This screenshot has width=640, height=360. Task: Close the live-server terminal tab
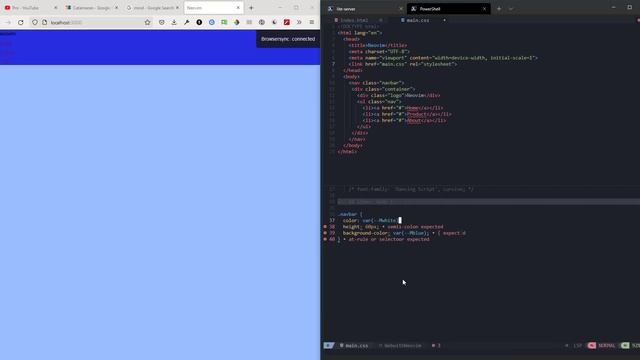click(x=400, y=9)
